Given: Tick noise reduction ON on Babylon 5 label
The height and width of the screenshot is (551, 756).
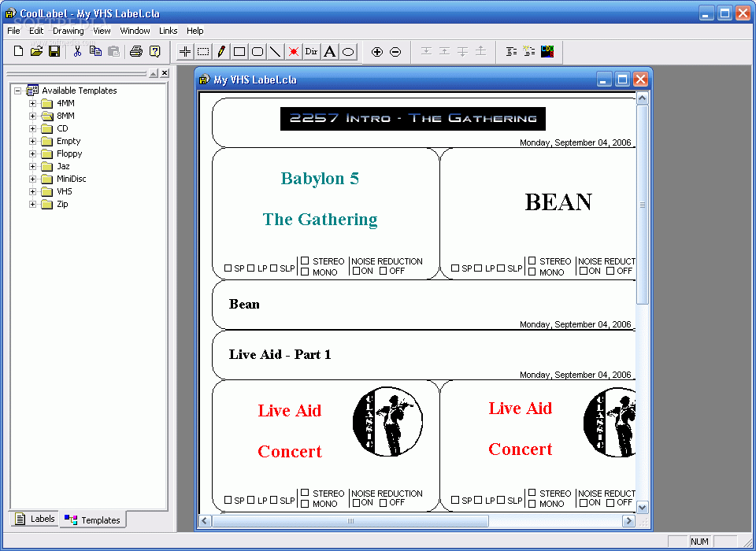Looking at the screenshot, I should tap(356, 271).
